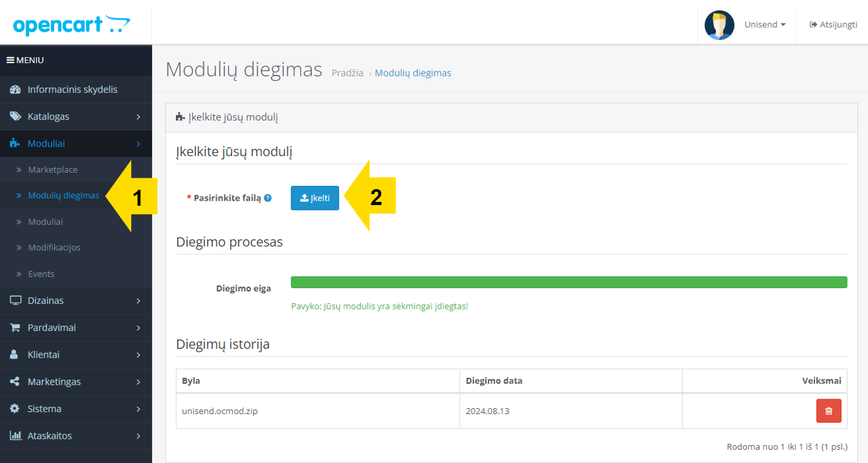Click the green installation progress bar
868x463 pixels.
pyautogui.click(x=569, y=282)
